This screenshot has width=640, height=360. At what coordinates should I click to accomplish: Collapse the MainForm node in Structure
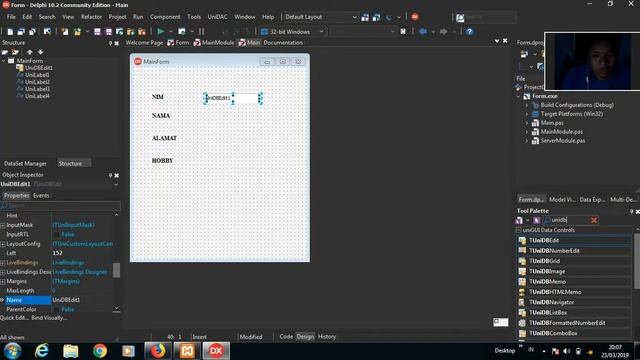point(4,61)
